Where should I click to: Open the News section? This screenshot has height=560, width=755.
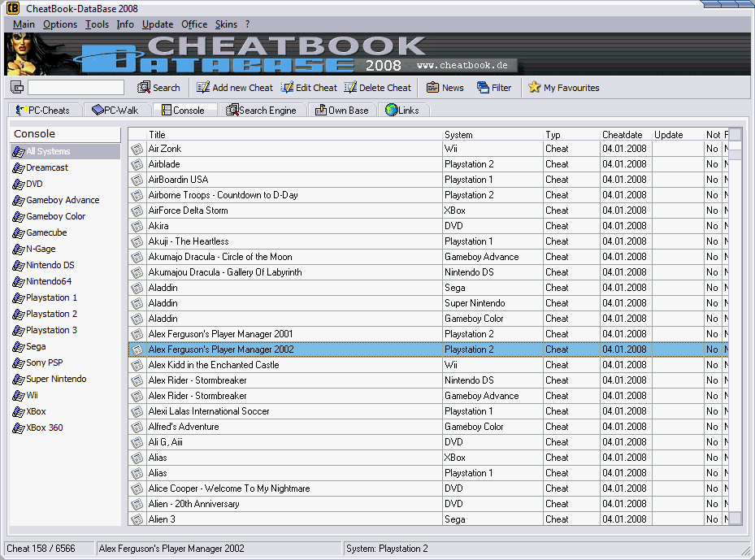point(445,88)
